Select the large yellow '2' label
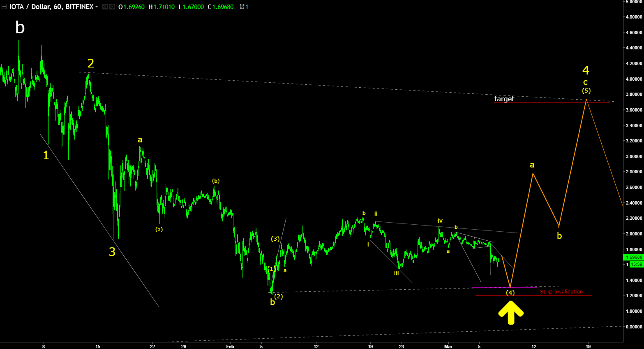 tap(91, 63)
